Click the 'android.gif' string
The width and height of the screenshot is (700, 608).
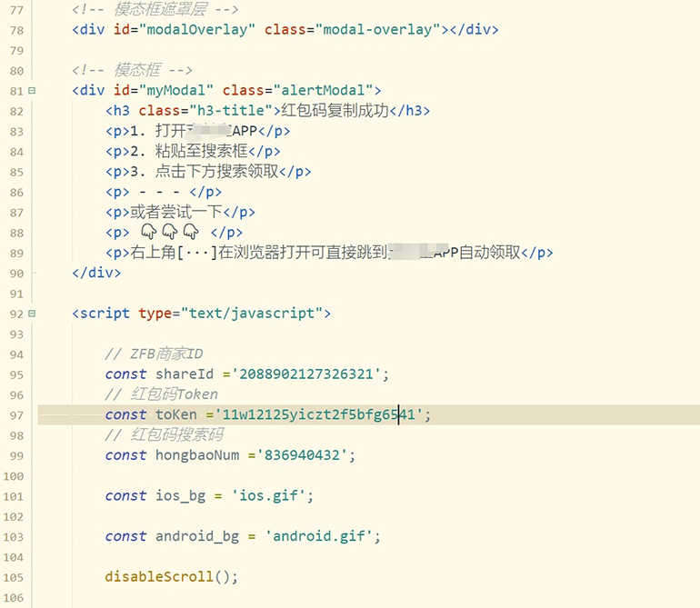323,536
